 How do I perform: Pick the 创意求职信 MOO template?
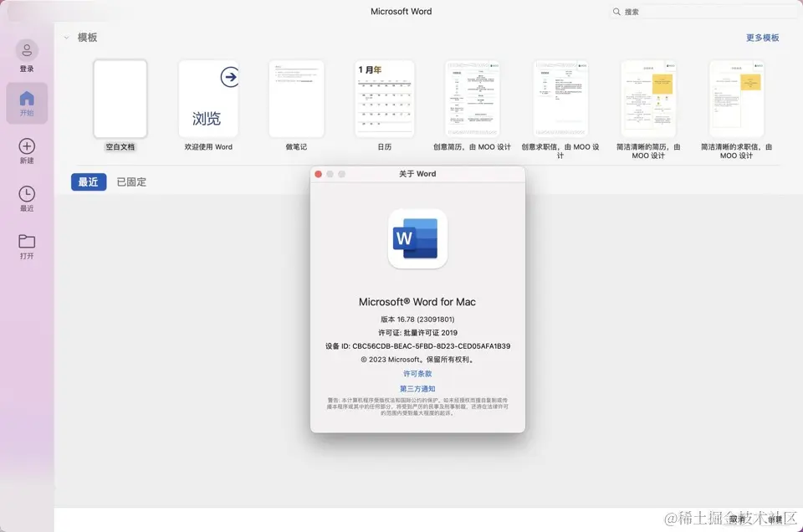pyautogui.click(x=560, y=99)
